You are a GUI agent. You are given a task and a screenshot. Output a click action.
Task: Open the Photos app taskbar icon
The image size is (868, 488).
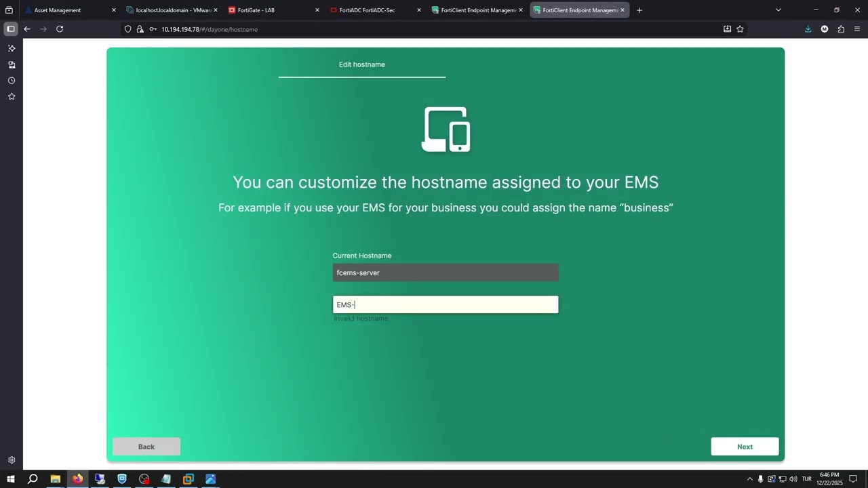point(211,479)
